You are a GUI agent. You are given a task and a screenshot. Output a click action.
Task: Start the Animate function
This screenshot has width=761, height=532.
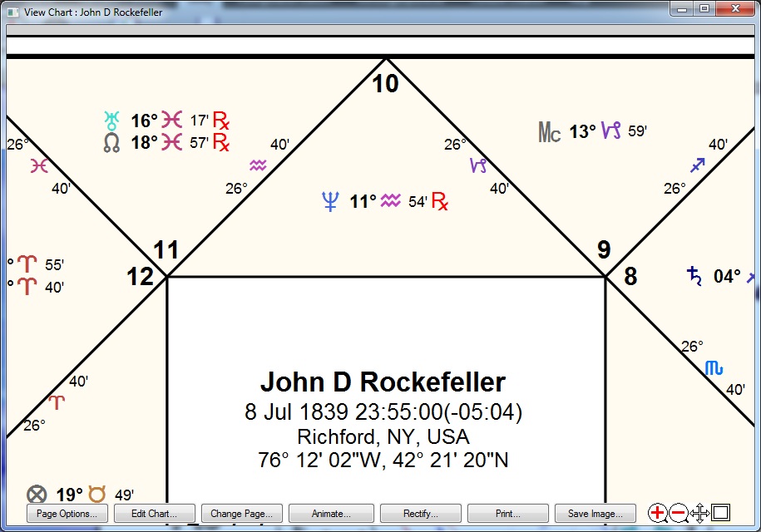point(331,514)
